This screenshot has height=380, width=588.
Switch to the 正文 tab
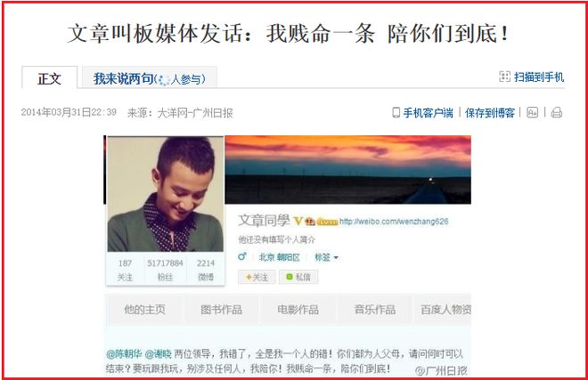(50, 77)
